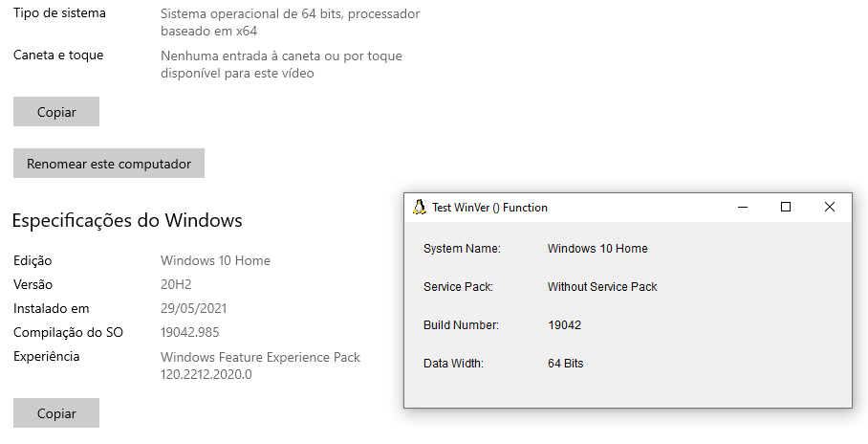Click the '64 Bits' value
The image size is (868, 444).
[x=566, y=363]
